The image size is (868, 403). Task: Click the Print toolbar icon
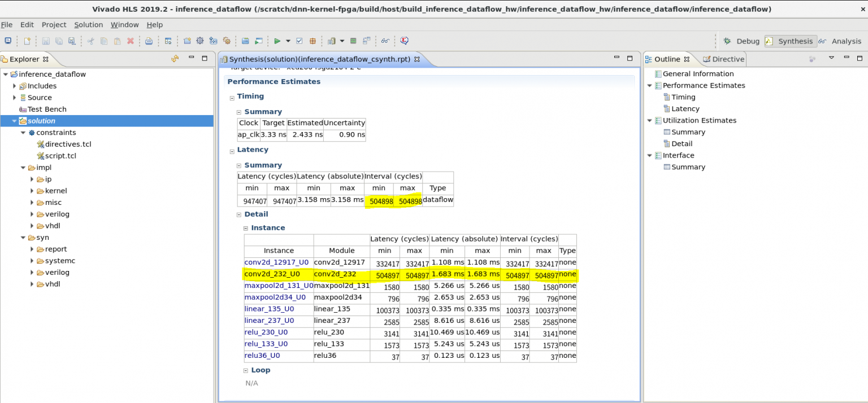[149, 41]
